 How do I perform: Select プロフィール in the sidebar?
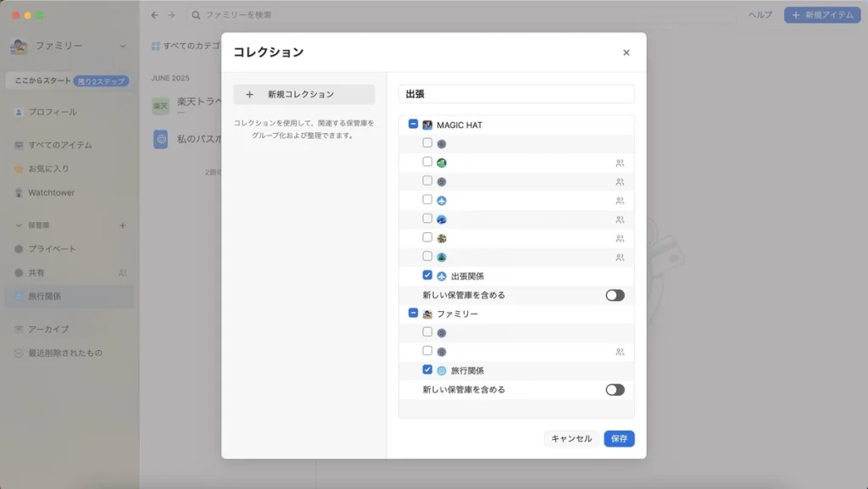52,112
